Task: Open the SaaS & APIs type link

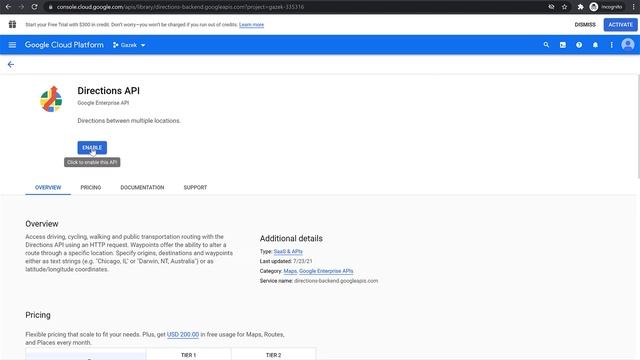Action: tap(288, 251)
